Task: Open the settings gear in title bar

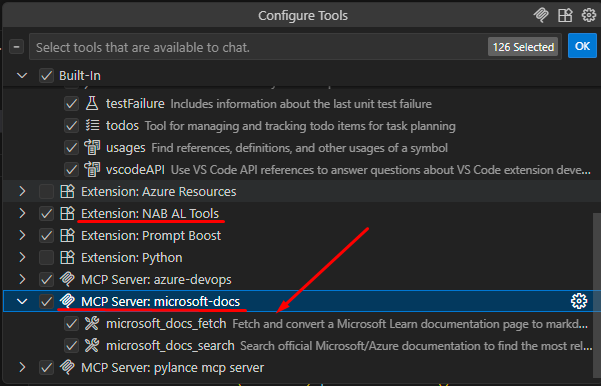Action: [x=589, y=15]
